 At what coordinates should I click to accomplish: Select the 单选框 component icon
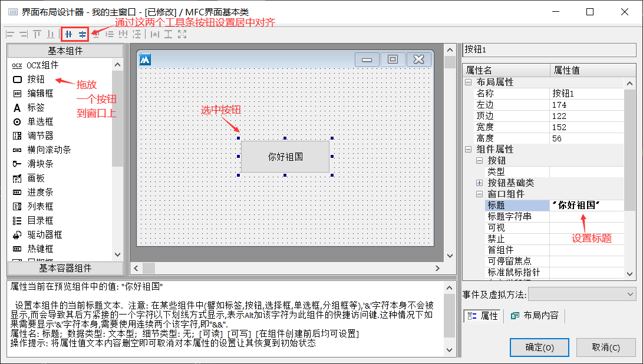pos(17,122)
